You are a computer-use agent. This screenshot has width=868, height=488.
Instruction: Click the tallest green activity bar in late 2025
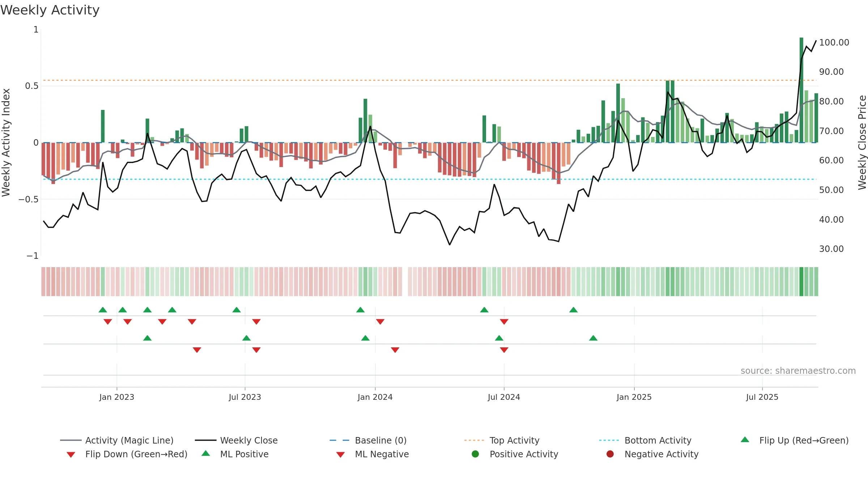(801, 90)
